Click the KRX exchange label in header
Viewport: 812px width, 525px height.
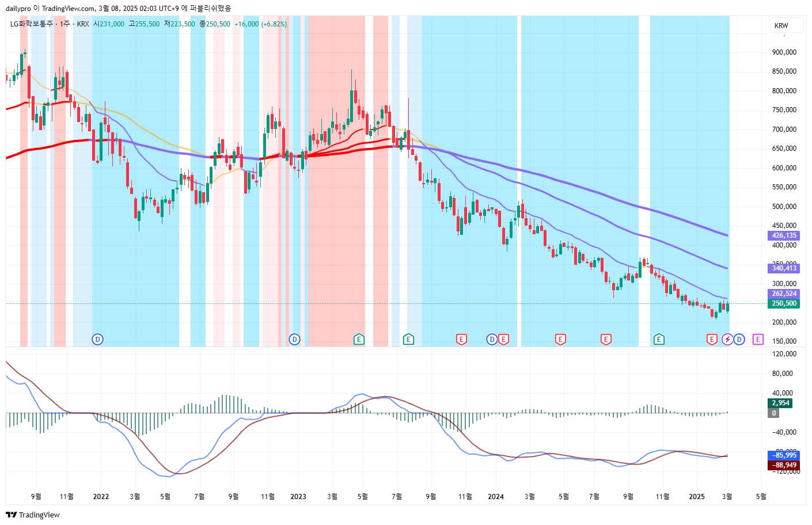[x=83, y=24]
